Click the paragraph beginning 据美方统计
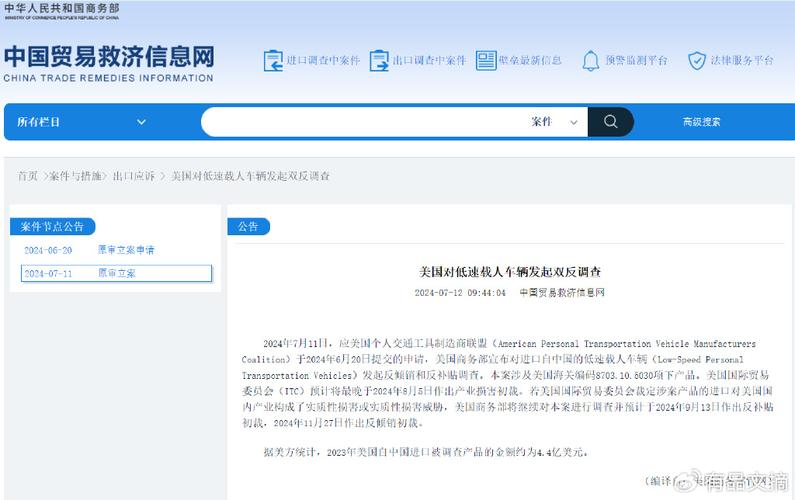This screenshot has height=500, width=795. 425,452
